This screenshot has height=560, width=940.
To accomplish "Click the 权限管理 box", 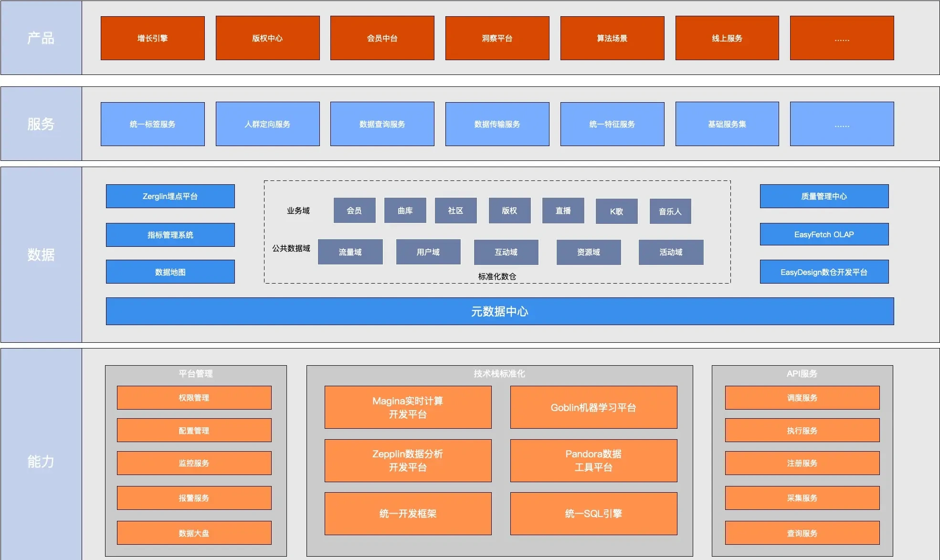I will point(194,398).
